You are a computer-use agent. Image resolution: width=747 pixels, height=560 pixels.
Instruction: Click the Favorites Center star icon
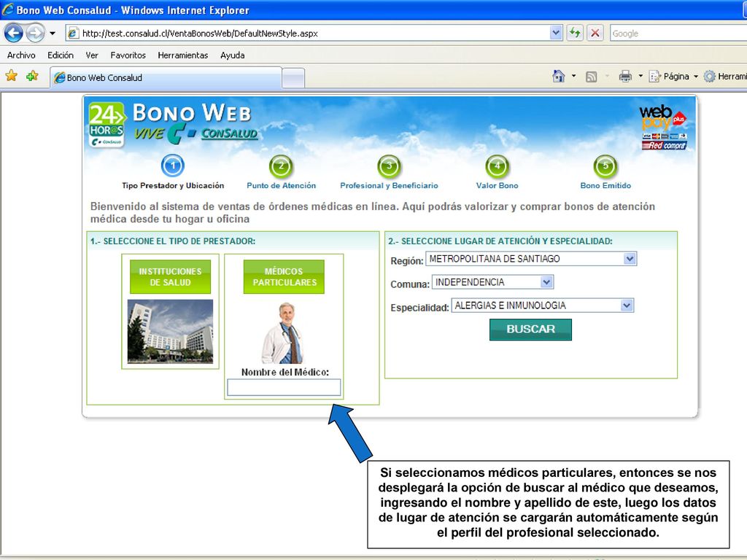12,76
